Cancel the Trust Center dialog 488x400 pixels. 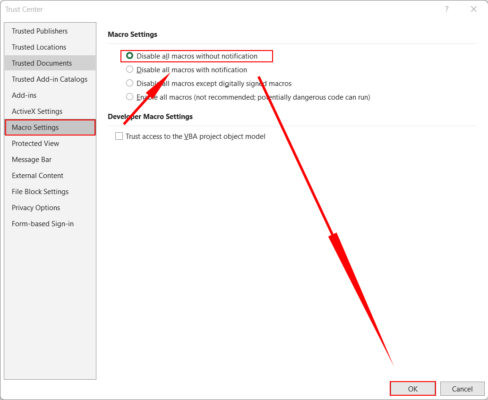462,389
